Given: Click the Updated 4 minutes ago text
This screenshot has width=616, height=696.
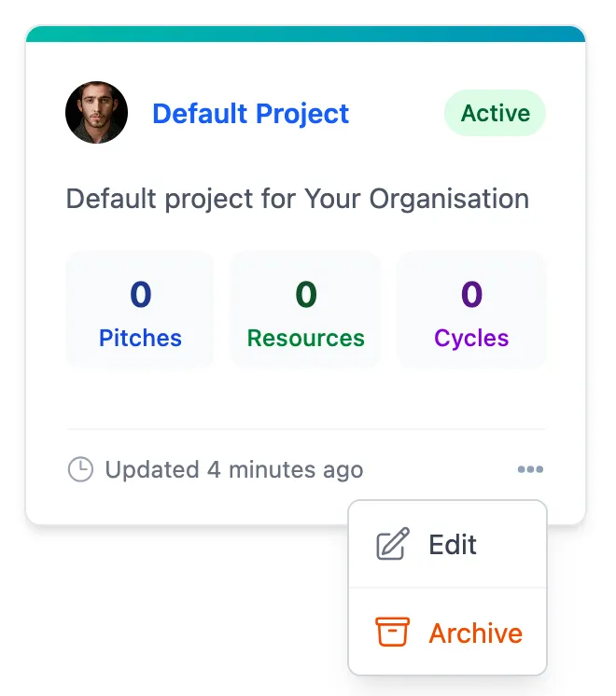Looking at the screenshot, I should 234,470.
